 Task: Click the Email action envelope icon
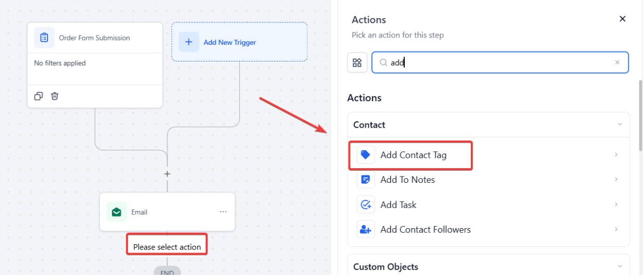click(117, 212)
